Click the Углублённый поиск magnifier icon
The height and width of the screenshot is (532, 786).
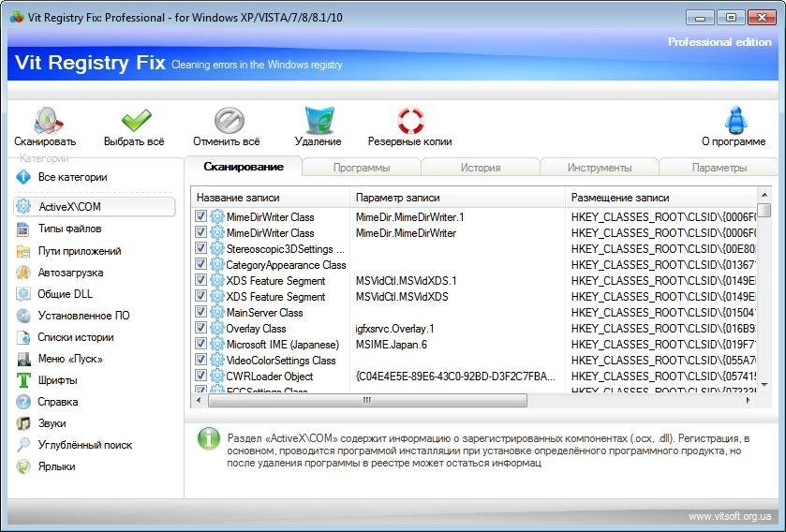point(23,445)
